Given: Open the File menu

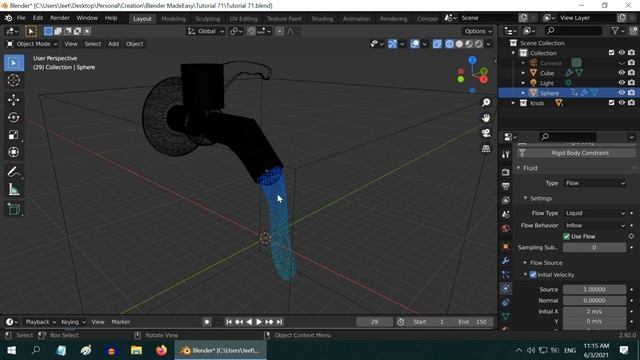Looking at the screenshot, I should [x=21, y=18].
